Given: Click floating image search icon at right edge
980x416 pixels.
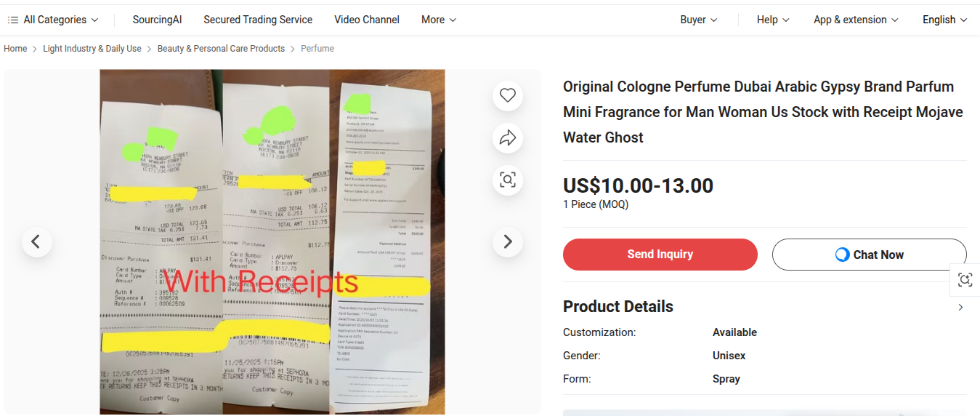Looking at the screenshot, I should [x=965, y=280].
